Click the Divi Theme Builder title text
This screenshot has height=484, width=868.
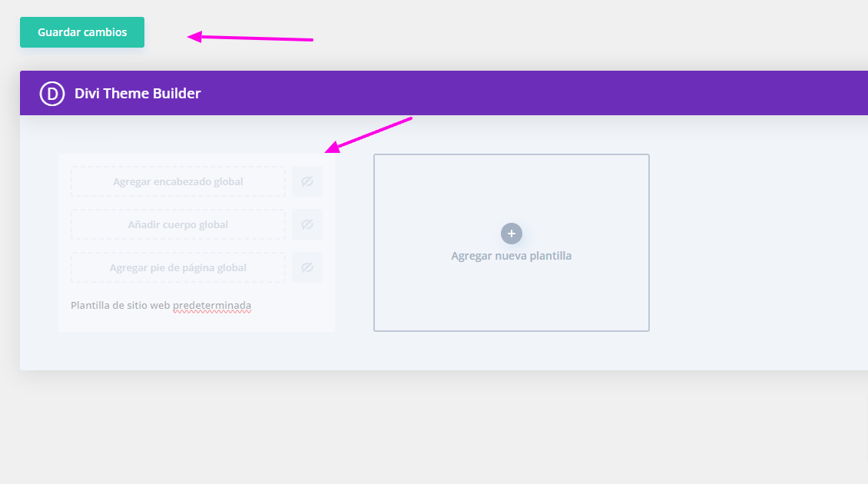click(x=137, y=94)
